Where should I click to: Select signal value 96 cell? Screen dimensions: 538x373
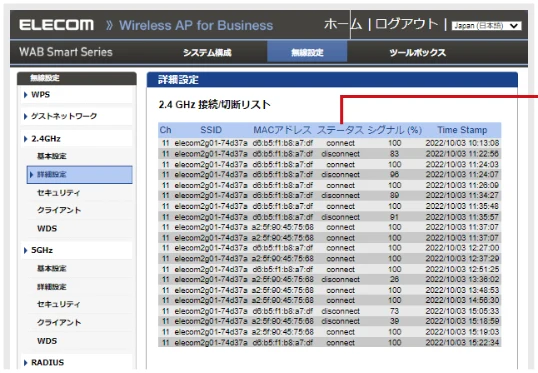coord(394,174)
